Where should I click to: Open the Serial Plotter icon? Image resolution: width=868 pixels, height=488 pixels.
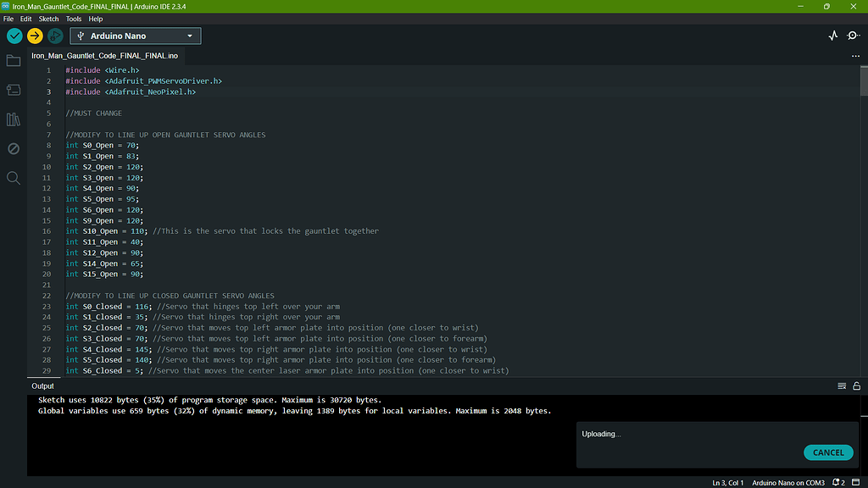(832, 36)
